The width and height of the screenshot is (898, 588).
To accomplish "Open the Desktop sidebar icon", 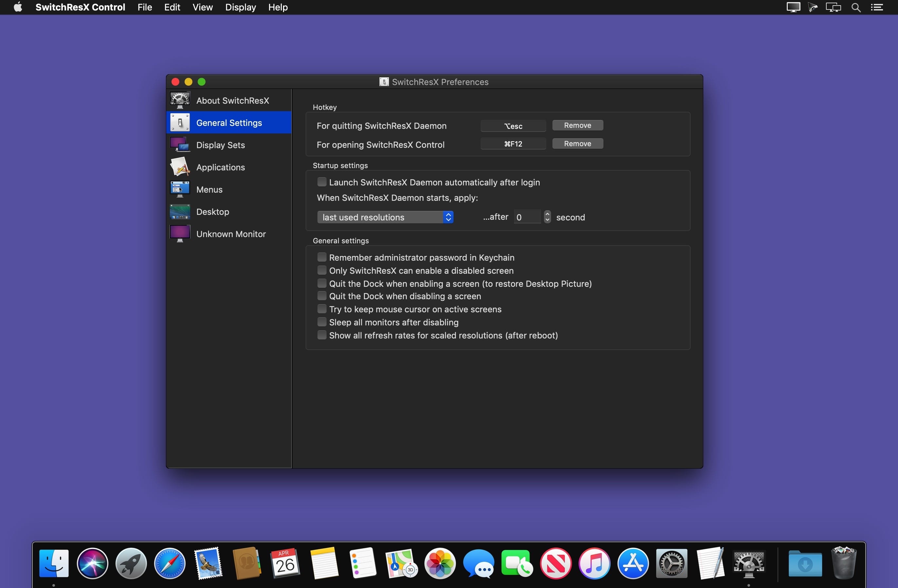I will pos(180,212).
